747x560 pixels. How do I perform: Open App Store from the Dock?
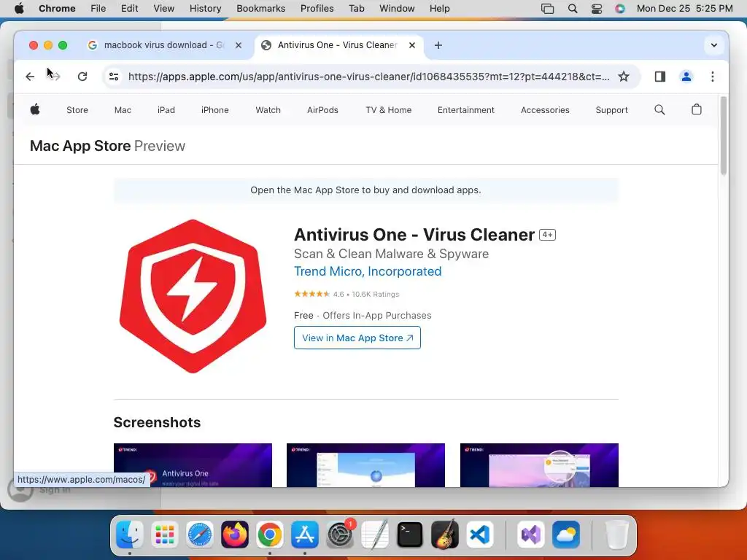tap(305, 534)
